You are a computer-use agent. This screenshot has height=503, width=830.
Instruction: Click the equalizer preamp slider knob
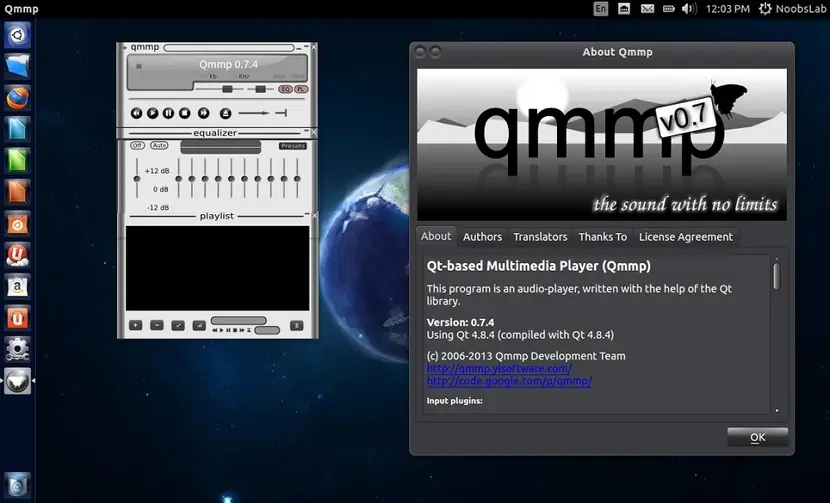(137, 179)
